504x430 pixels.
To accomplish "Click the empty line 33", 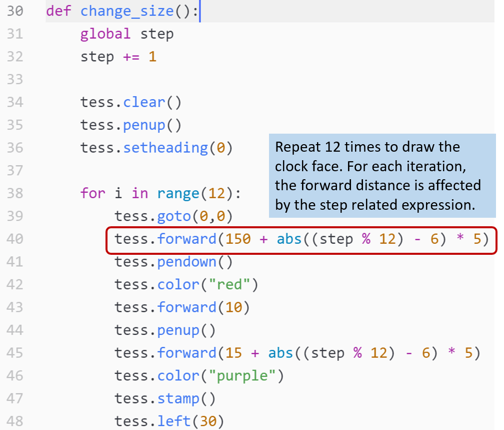I will (250, 80).
